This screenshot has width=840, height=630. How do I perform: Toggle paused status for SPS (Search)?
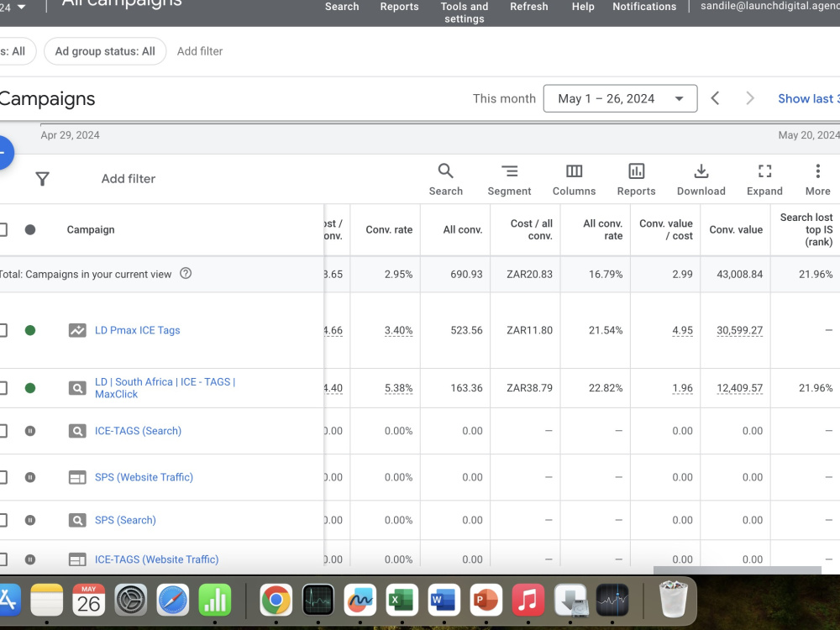pos(30,520)
